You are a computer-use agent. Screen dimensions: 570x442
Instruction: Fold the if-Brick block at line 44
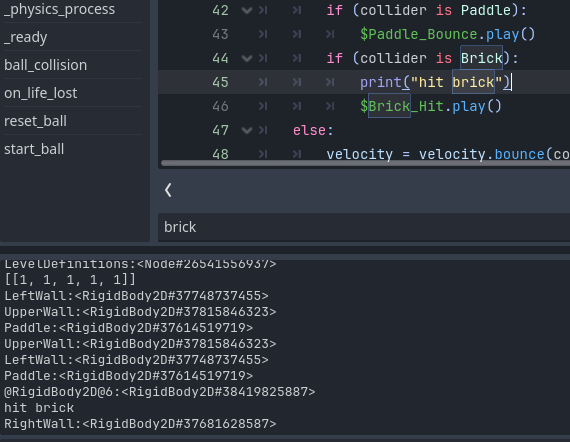click(247, 58)
